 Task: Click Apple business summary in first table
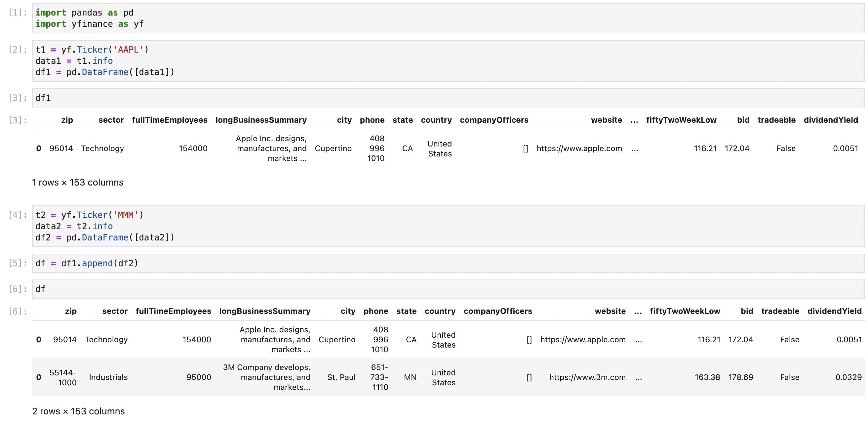pos(271,148)
